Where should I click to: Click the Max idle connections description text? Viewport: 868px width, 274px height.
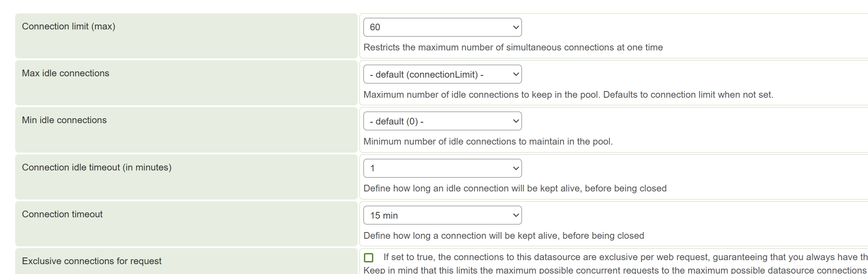(x=568, y=95)
